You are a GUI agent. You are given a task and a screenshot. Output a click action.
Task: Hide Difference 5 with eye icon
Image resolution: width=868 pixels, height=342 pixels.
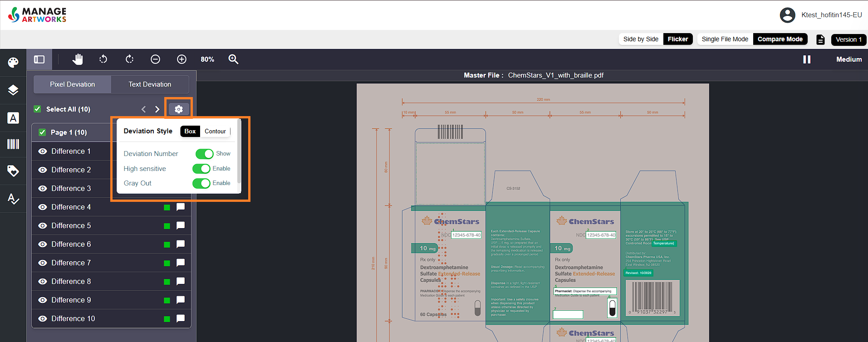coord(43,225)
